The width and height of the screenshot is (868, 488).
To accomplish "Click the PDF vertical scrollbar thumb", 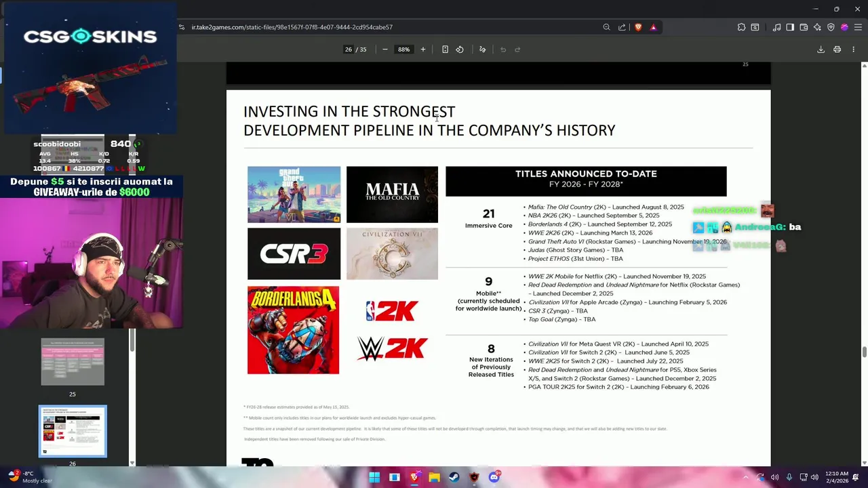I will click(x=864, y=352).
